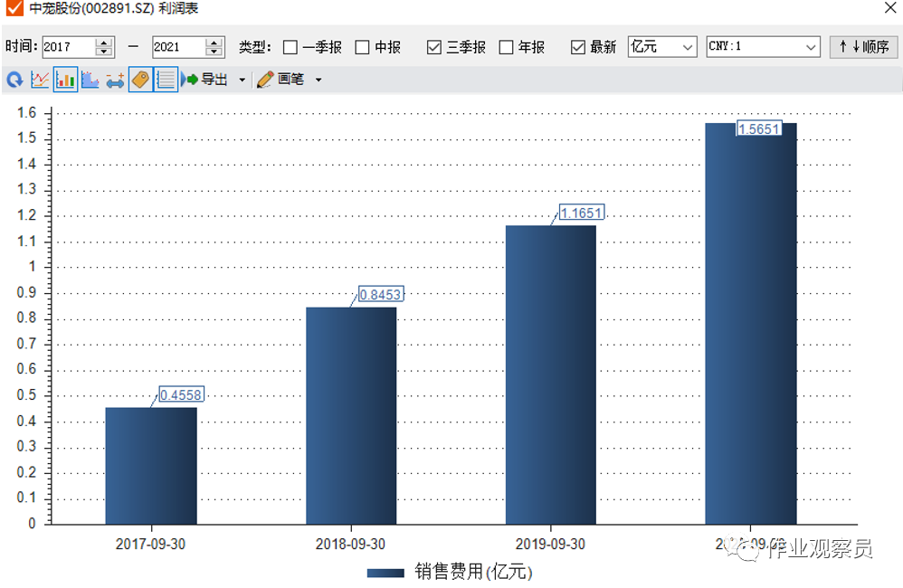Viewport: 903px width, 588px height.
Task: Click the 画笔 brush button
Action: [x=290, y=80]
